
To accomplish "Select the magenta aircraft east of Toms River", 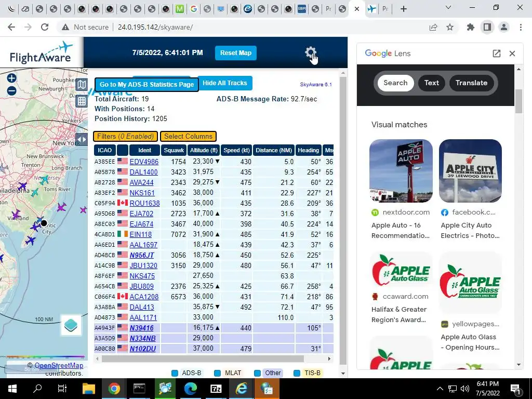I will coord(61,207).
